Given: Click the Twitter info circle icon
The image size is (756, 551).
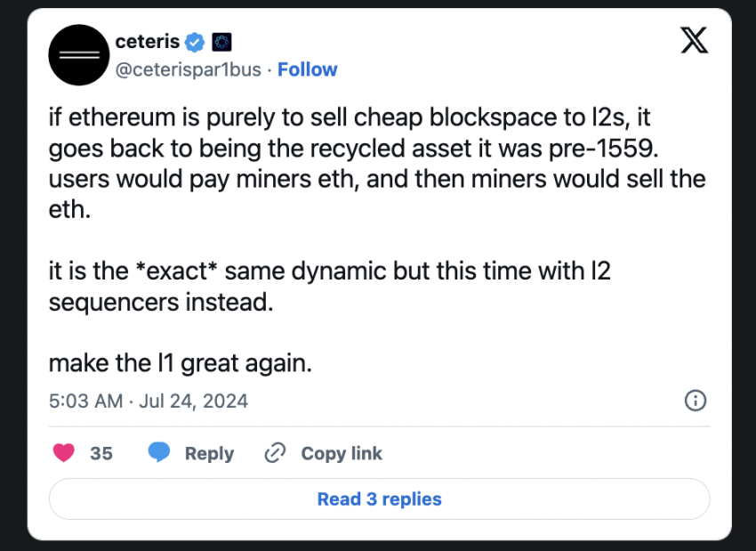Looking at the screenshot, I should click(695, 401).
